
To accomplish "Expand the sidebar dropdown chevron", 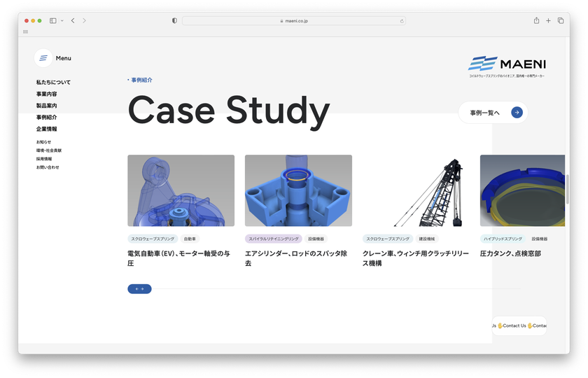I will pyautogui.click(x=62, y=21).
